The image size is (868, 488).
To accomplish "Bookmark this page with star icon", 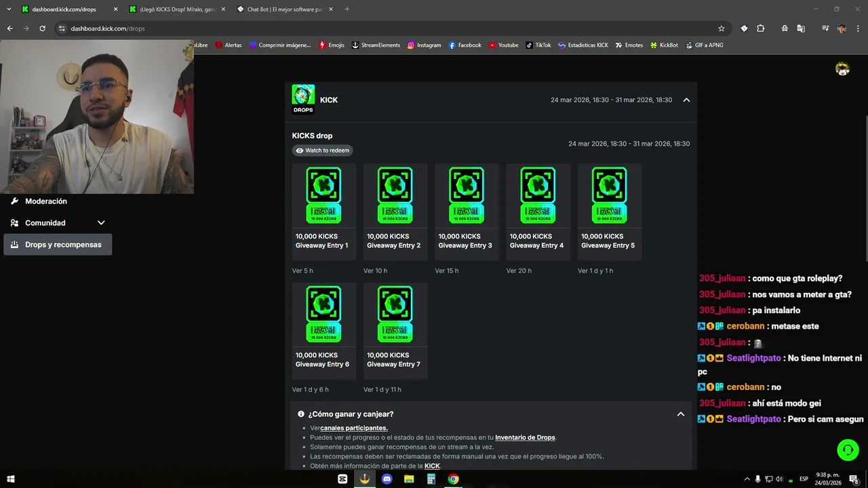I will coord(722,28).
